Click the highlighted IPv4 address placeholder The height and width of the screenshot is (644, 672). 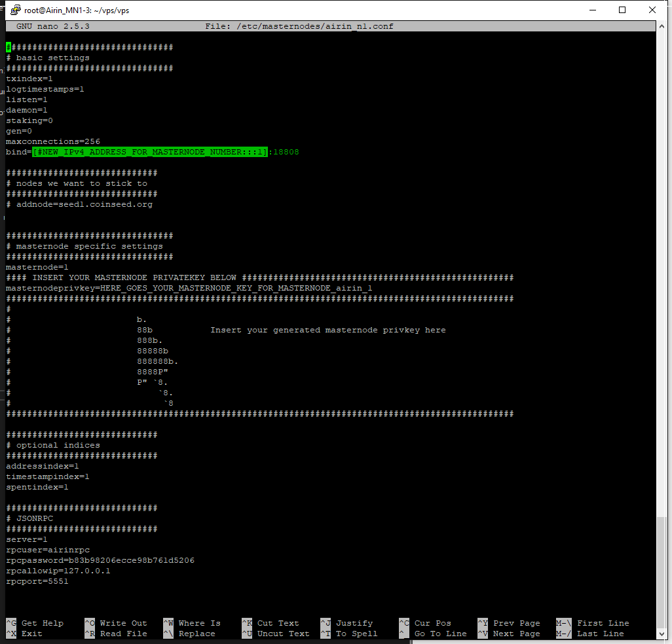coord(150,152)
